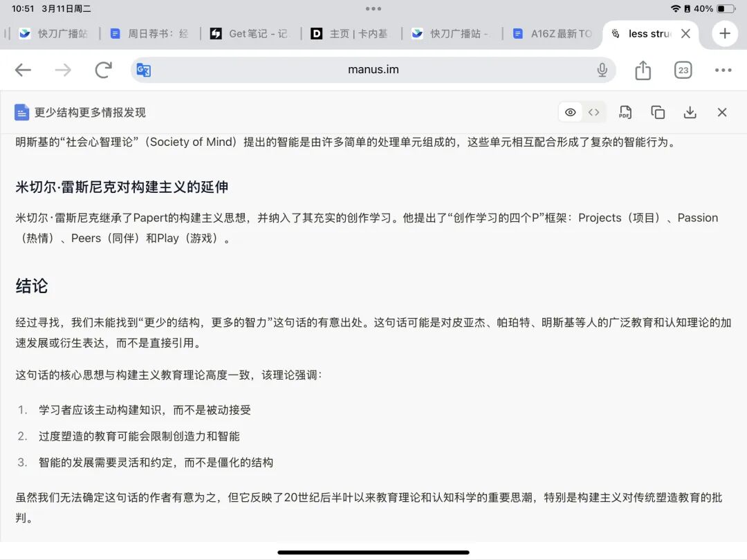The width and height of the screenshot is (747, 560).
Task: Go back to the previous page
Action: tap(23, 70)
